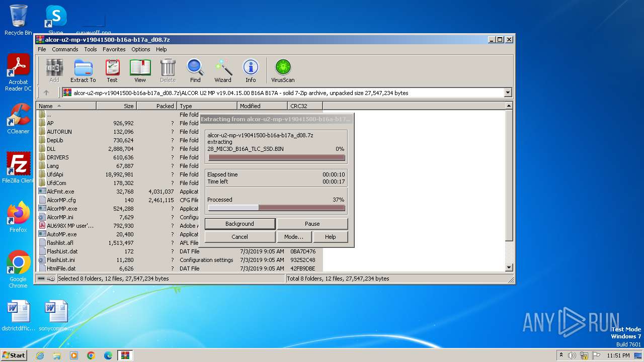
Task: Click the Start button
Action: (14, 355)
